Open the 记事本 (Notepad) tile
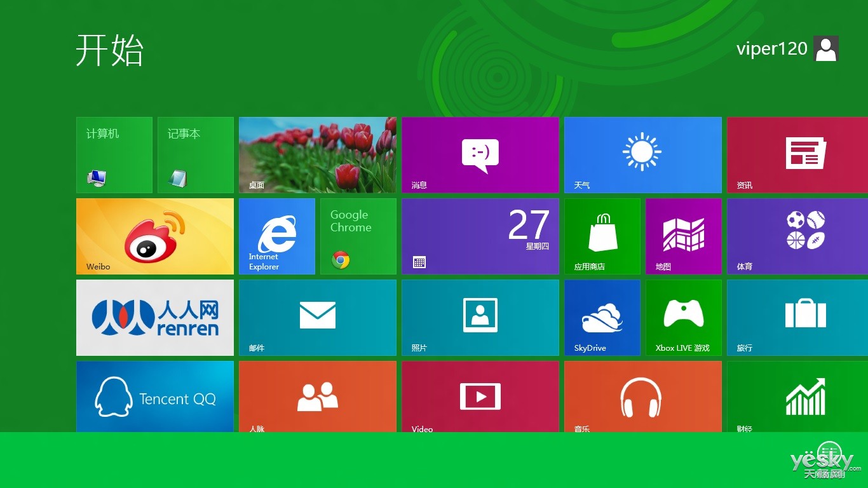Image resolution: width=868 pixels, height=488 pixels. (x=196, y=155)
